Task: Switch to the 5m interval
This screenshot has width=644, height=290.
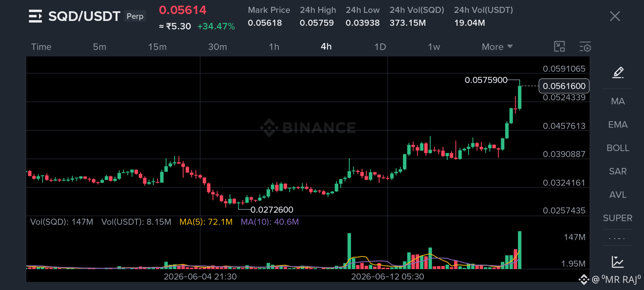Action: (99, 47)
